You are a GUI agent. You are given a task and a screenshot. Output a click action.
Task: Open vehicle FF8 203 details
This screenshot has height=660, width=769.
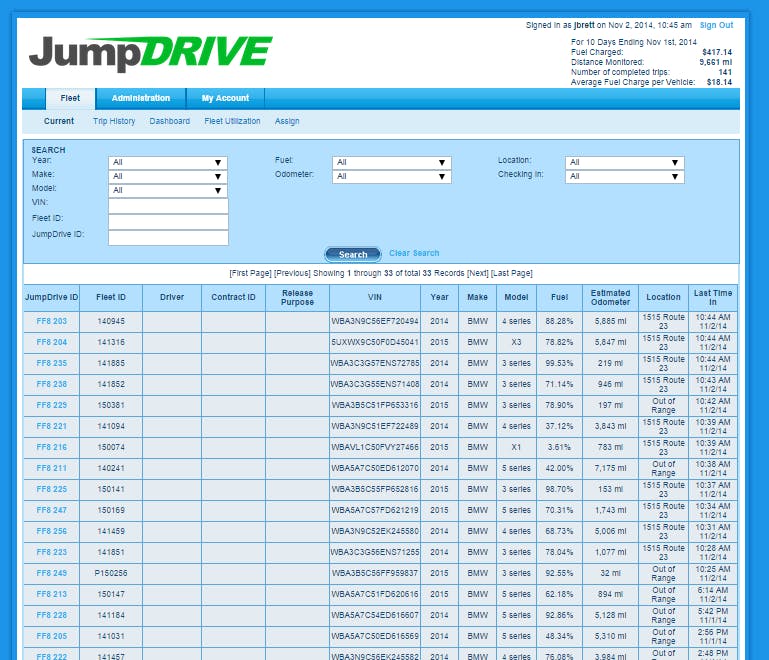coord(52,321)
